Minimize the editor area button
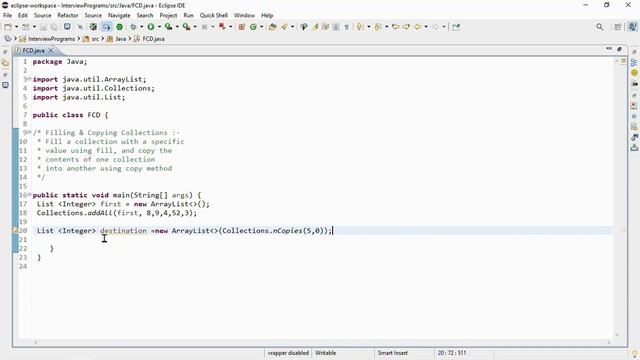This screenshot has width=640, height=360. click(x=609, y=49)
